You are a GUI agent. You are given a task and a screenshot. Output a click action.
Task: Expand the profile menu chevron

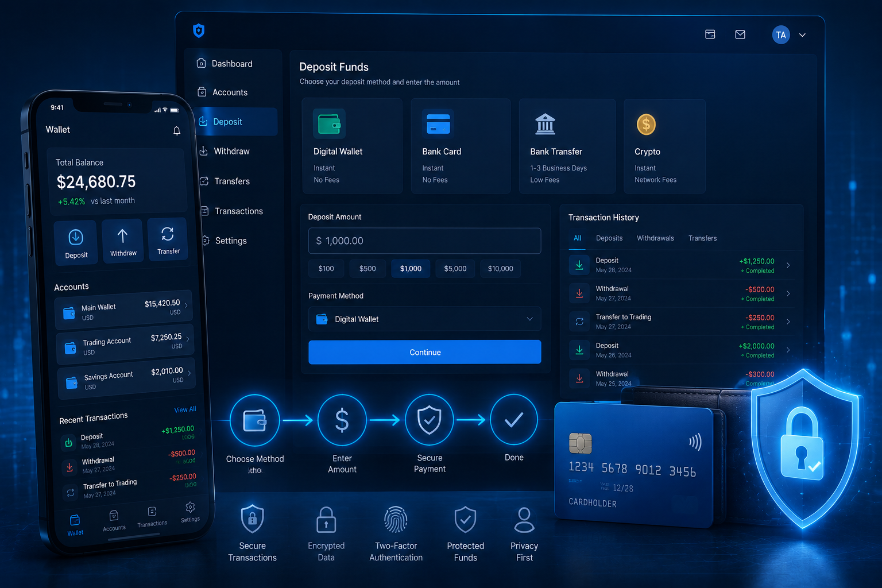(x=802, y=35)
